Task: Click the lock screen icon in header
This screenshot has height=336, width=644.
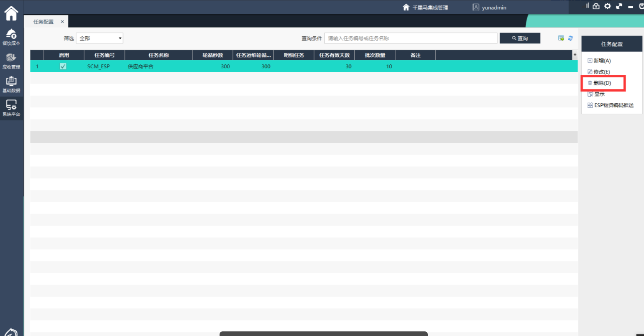Action: tap(596, 6)
